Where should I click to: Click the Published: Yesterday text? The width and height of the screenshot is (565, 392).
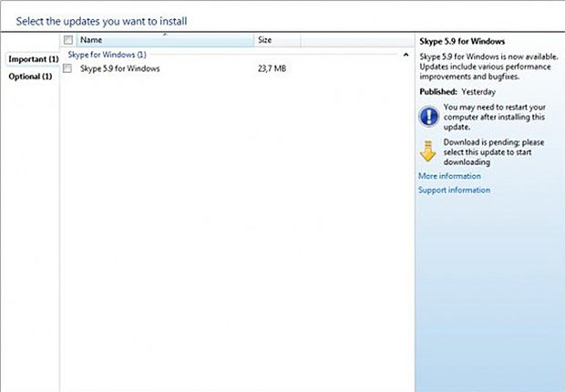coord(457,92)
